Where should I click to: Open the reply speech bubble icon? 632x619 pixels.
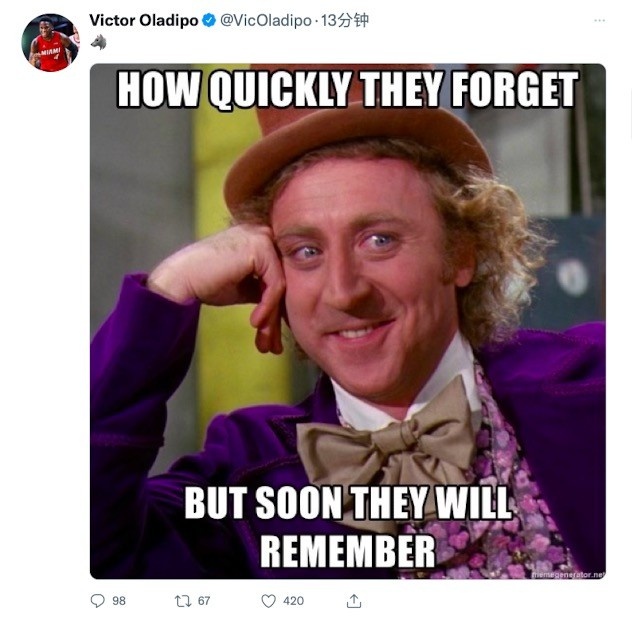coord(98,600)
